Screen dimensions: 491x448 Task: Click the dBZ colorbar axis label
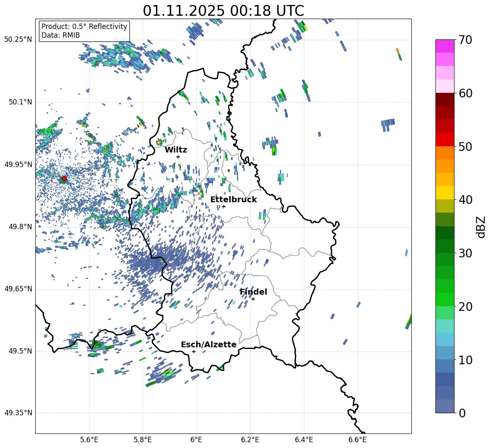(x=481, y=227)
